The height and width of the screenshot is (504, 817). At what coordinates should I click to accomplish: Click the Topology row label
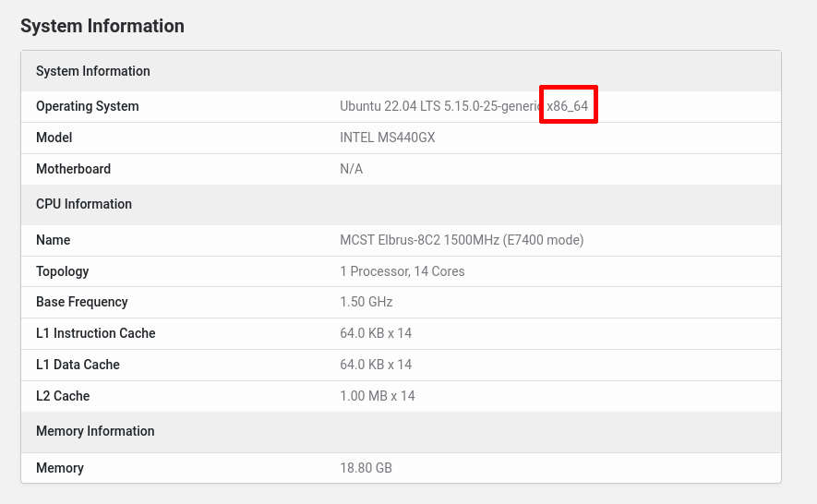tap(62, 271)
